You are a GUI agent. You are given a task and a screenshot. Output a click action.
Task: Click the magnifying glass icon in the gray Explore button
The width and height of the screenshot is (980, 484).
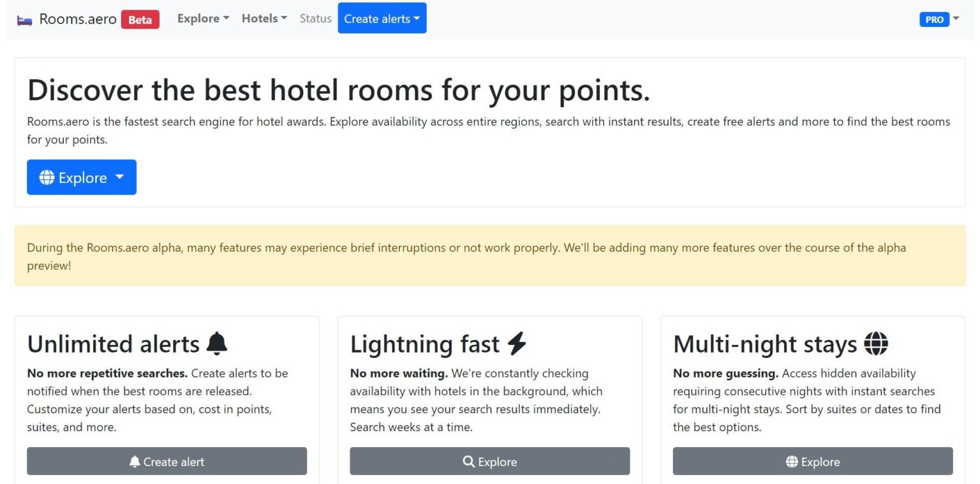click(x=469, y=462)
